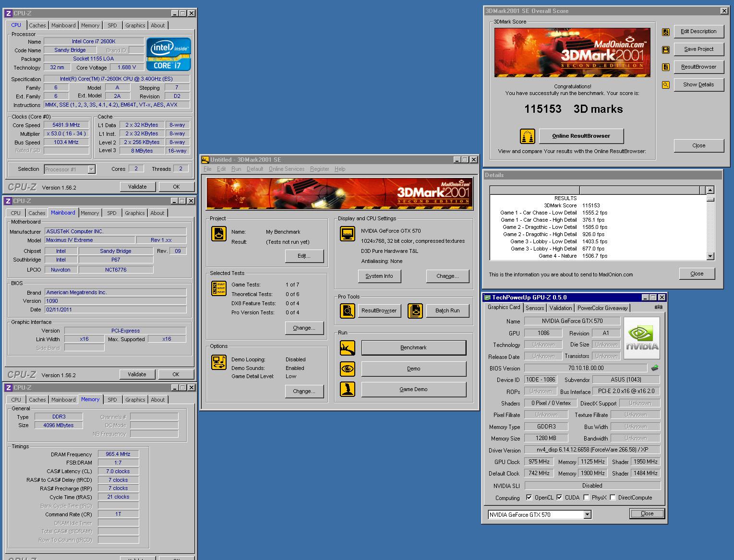Click the Details list scroll down arrow
This screenshot has width=734, height=560.
click(x=710, y=256)
